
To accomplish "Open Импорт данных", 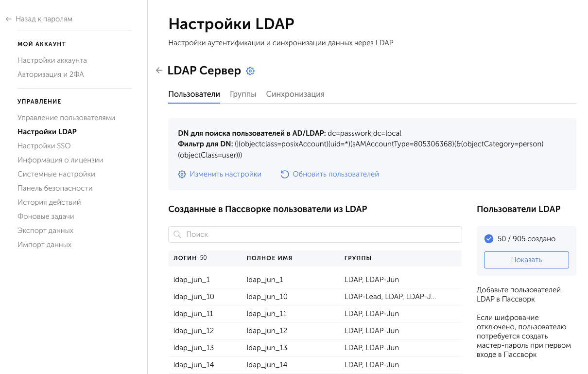I will coord(44,245).
